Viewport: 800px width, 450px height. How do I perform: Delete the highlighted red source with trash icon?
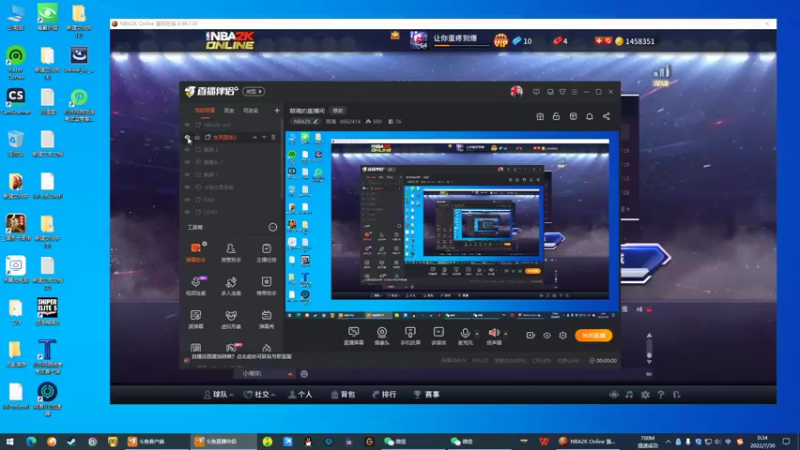pos(273,137)
